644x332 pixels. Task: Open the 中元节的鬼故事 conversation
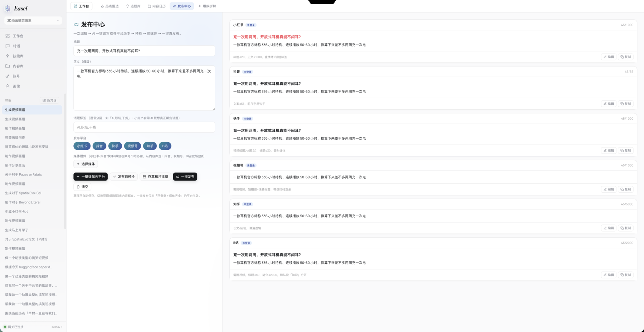pos(32,286)
